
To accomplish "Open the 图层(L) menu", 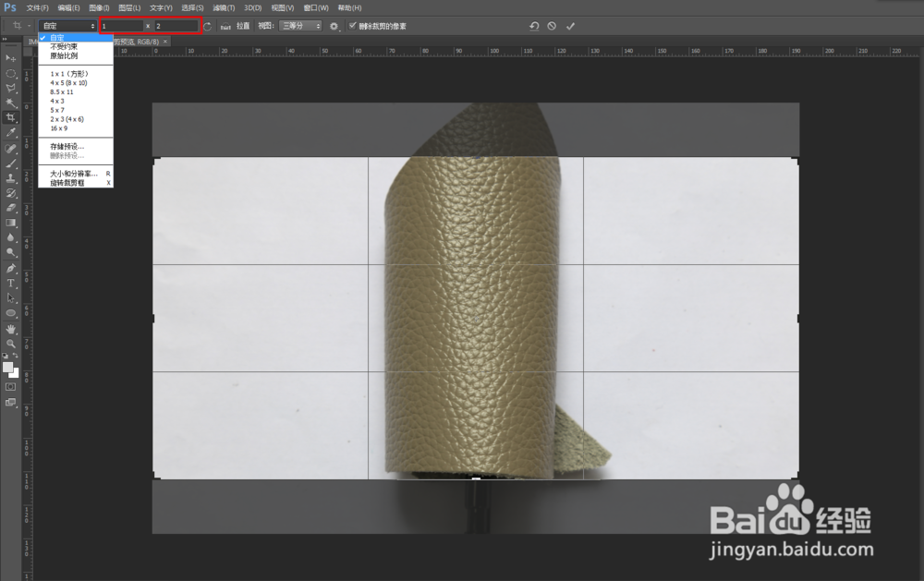I will coord(129,7).
